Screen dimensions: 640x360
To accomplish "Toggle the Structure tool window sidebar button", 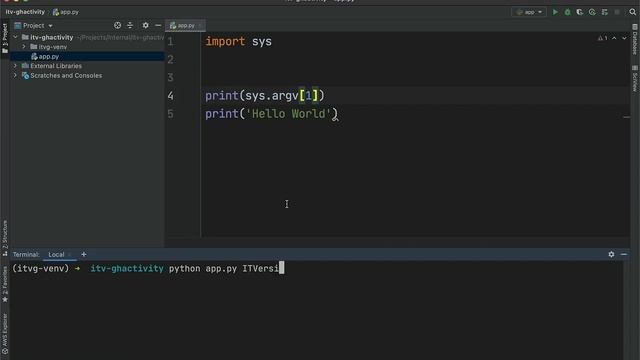I will point(5,238).
